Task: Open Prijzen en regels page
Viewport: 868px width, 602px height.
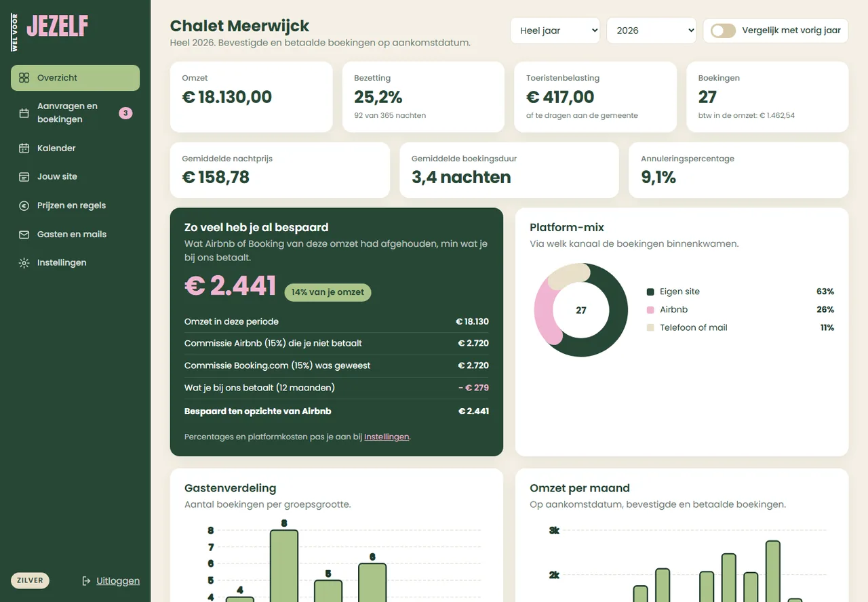Action: tap(75, 205)
